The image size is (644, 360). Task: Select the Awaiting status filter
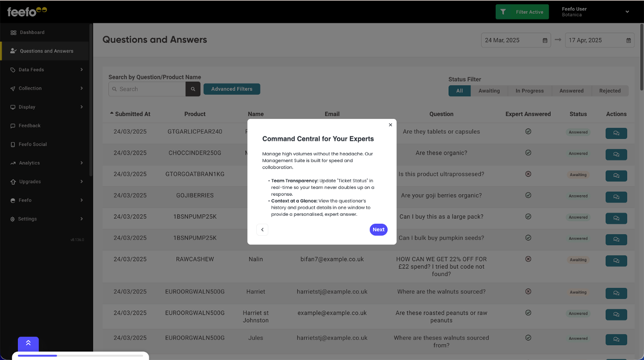pos(489,91)
